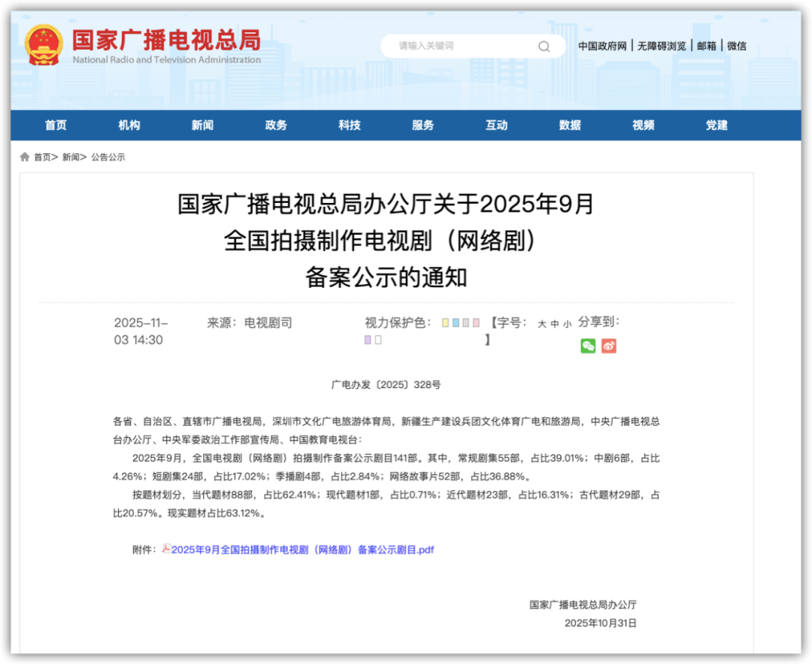The image size is (812, 664).
Task: Enable 无障碍浏览 accessibility browsing
Action: pos(662,46)
